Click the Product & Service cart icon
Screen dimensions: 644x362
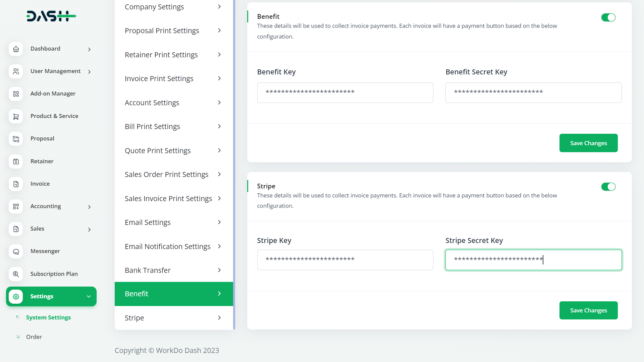point(16,116)
